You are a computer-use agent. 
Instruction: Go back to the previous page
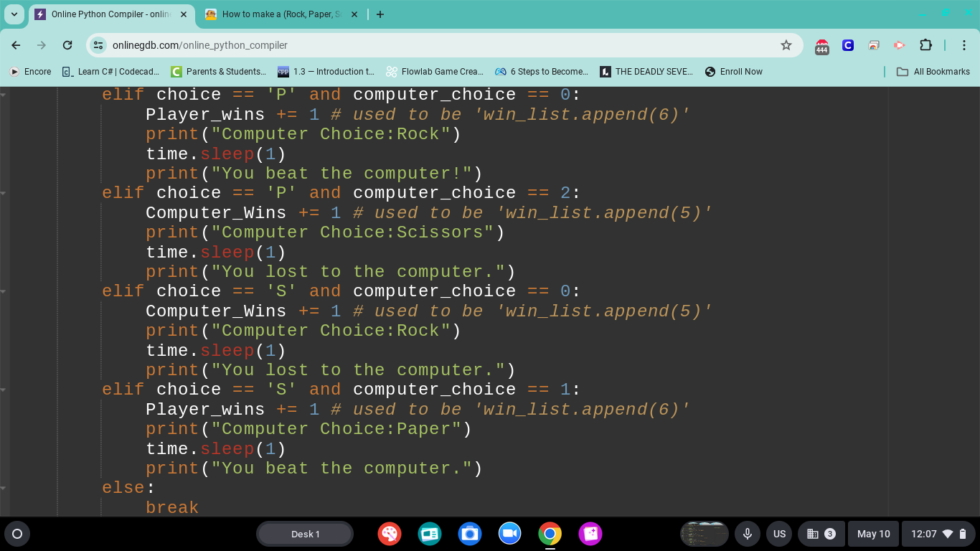click(x=17, y=45)
